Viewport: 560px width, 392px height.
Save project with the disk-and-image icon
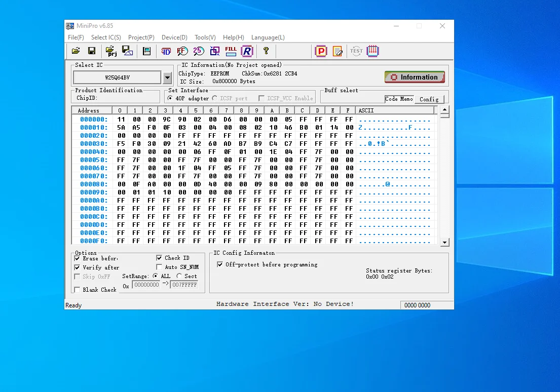128,51
